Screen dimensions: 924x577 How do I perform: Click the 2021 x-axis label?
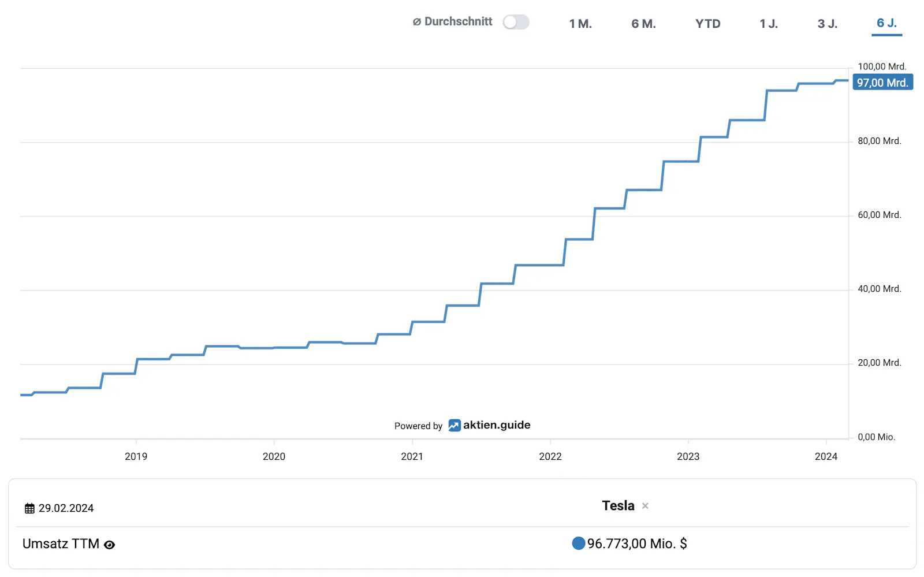tap(412, 456)
